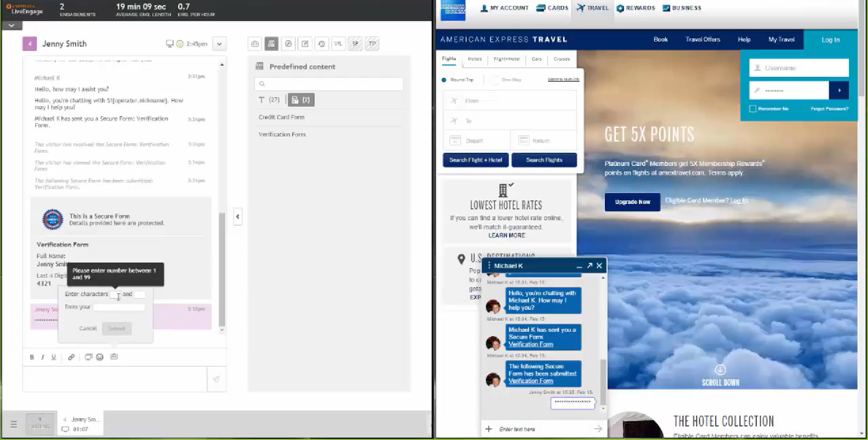
Task: Open the Hotels tab in travel search
Action: pyautogui.click(x=475, y=59)
